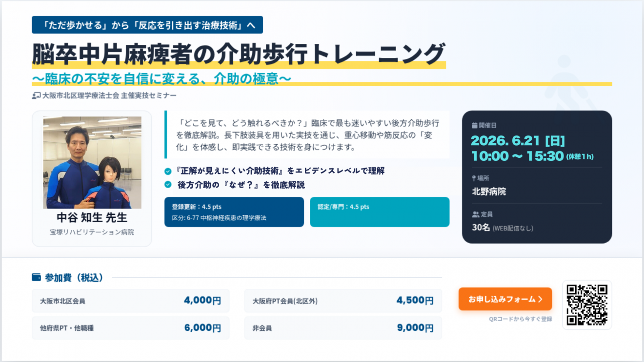Click the check icon beside 後方介助の『なぜ？』
The height and width of the screenshot is (362, 644).
[x=168, y=185]
